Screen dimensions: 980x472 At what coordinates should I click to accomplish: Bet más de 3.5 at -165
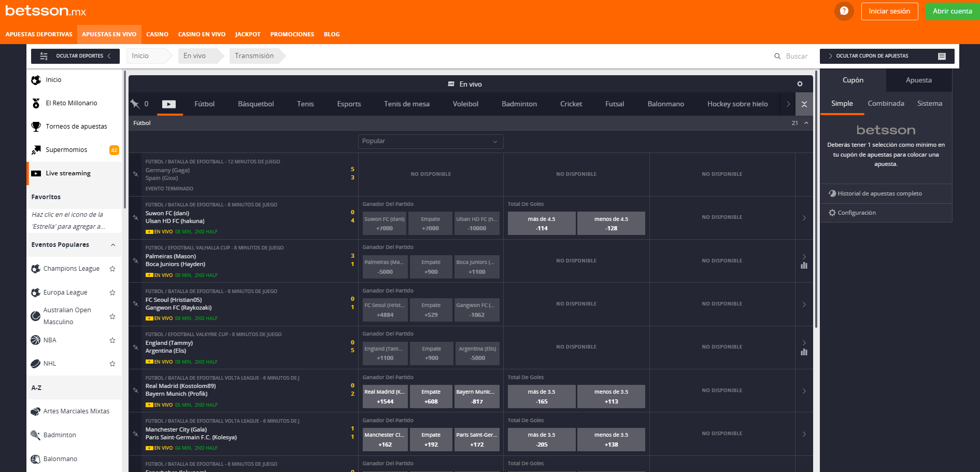click(542, 397)
